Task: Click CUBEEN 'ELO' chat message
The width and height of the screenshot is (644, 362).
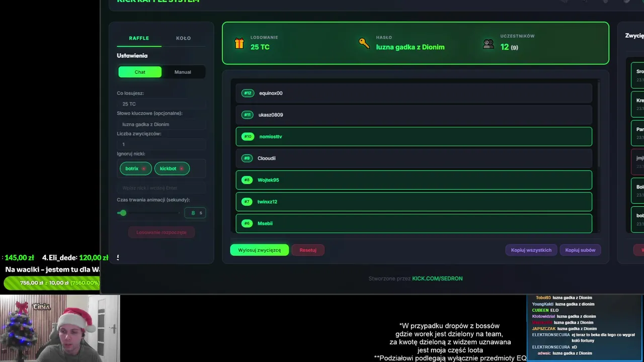Action: coord(545,310)
